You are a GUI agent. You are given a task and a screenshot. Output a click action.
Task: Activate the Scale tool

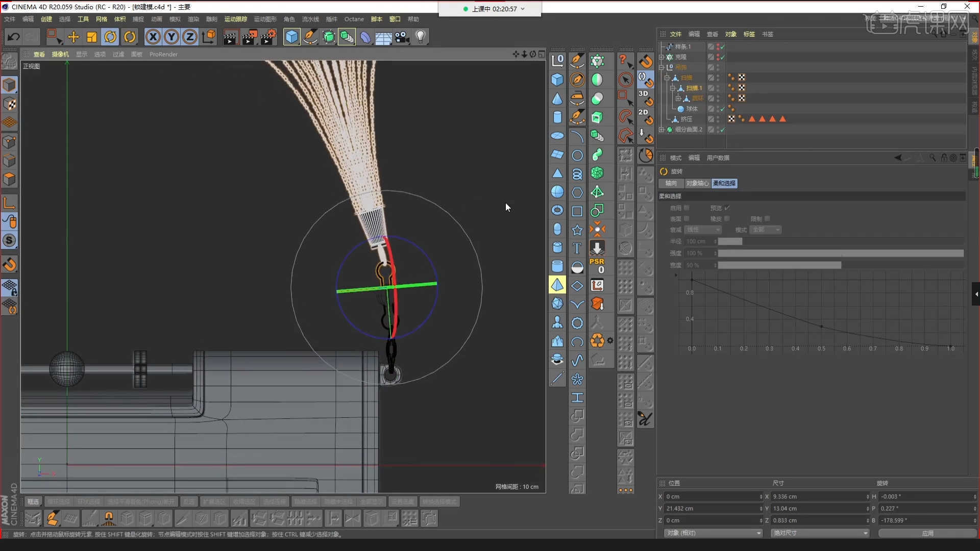(x=92, y=37)
